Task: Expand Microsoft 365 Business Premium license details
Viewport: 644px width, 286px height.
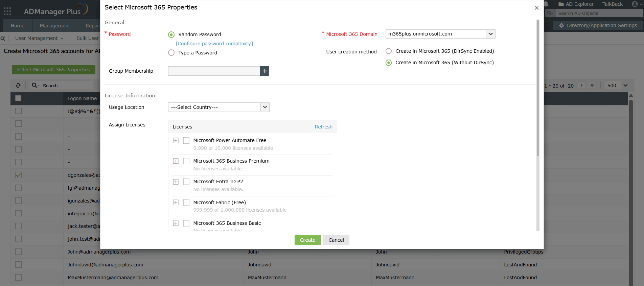Action: 176,161
